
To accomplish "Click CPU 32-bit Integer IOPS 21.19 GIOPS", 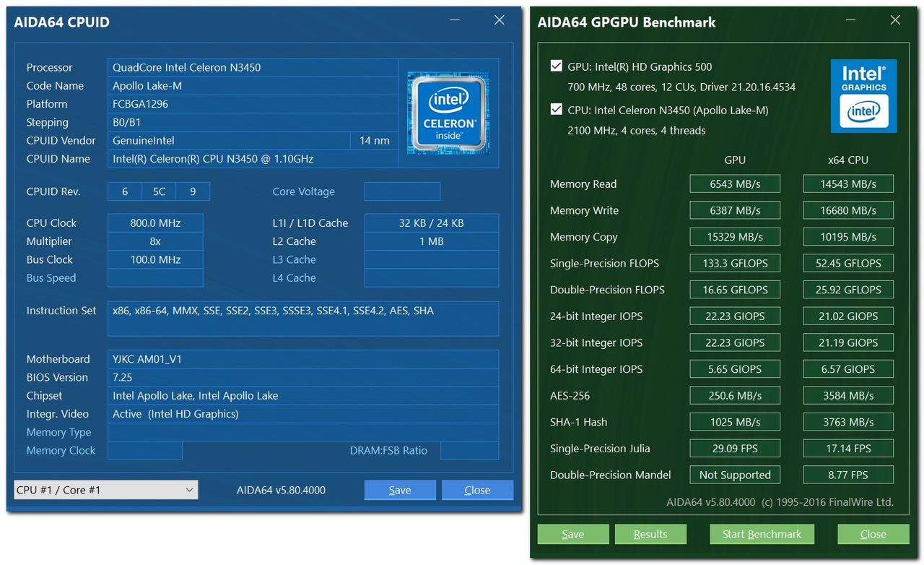I will (848, 342).
